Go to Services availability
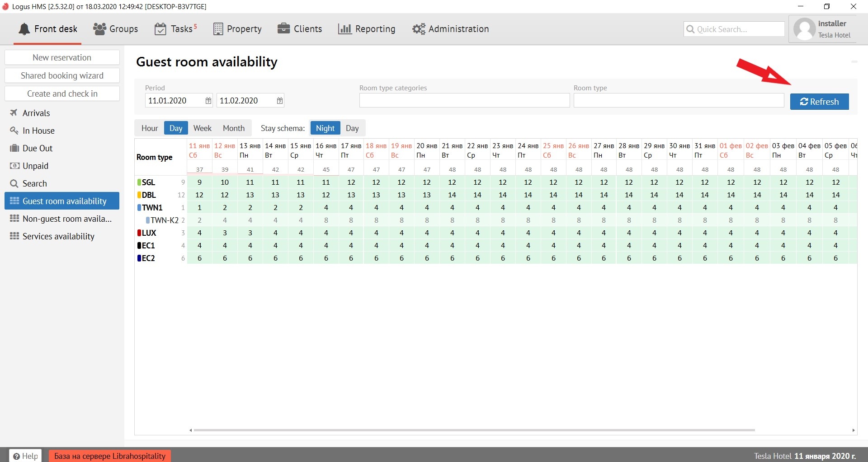The image size is (868, 462). pyautogui.click(x=58, y=236)
